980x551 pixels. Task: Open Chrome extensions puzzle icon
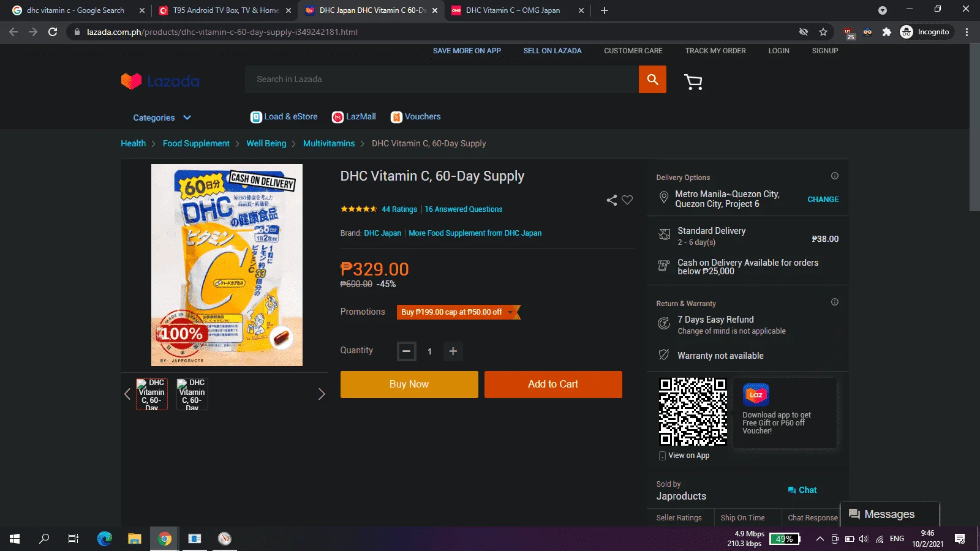886,32
